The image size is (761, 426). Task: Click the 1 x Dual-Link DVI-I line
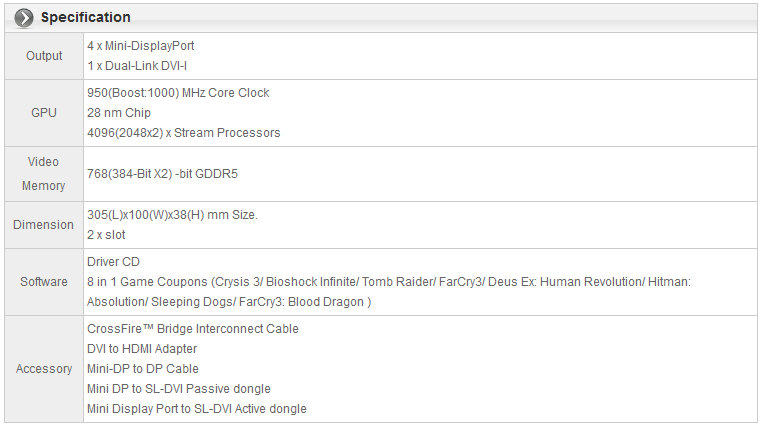click(x=137, y=66)
